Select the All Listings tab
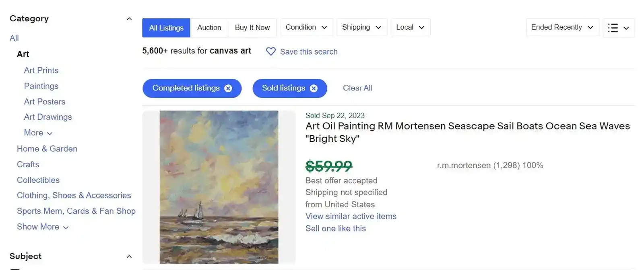Viewport: 644px width, 270px height. [x=166, y=28]
